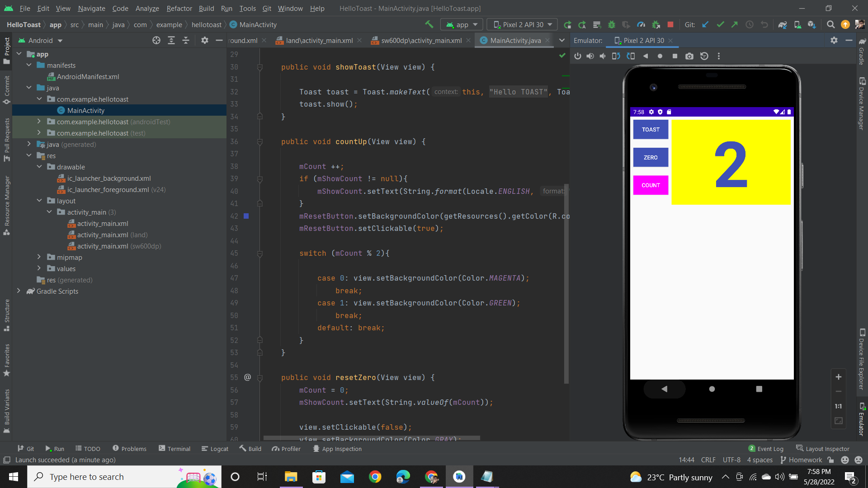Take a screenshot of the emulator
868x488 pixels.
689,56
